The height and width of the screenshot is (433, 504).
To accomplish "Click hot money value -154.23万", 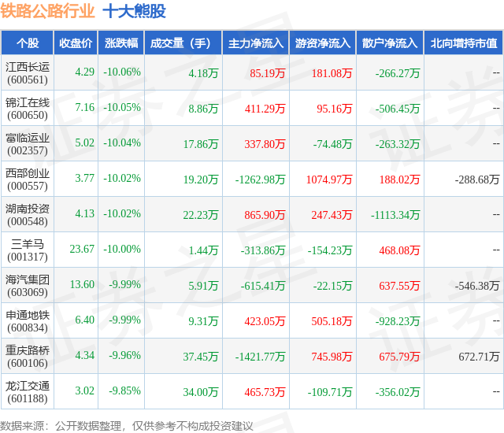I will point(330,250).
